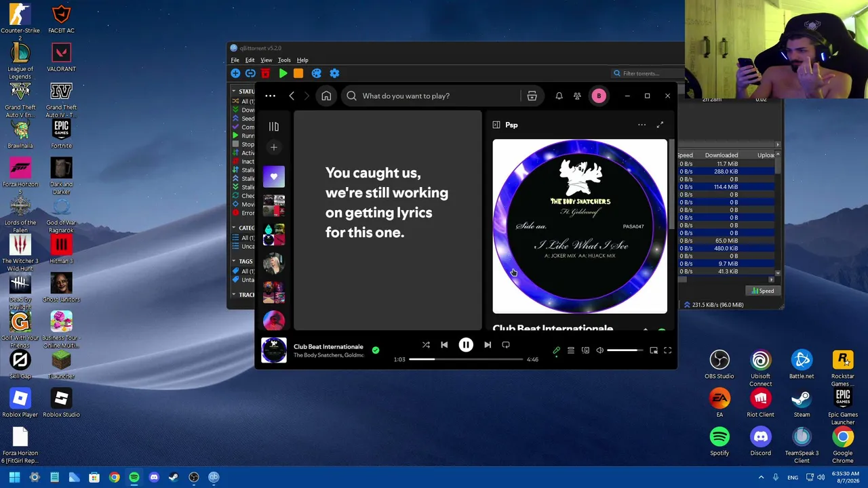This screenshot has width=868, height=488.
Task: Open taskbar clock and calendar
Action: pos(845,477)
